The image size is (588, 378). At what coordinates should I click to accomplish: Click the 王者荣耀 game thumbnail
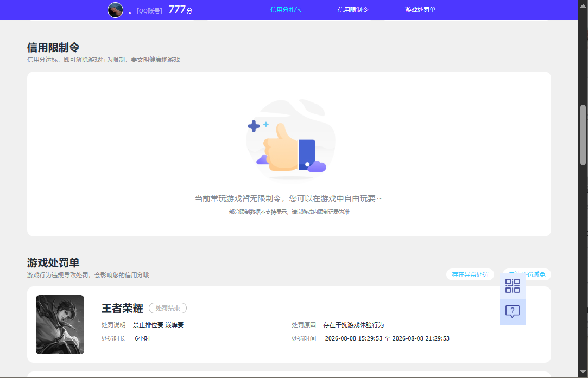(60, 324)
